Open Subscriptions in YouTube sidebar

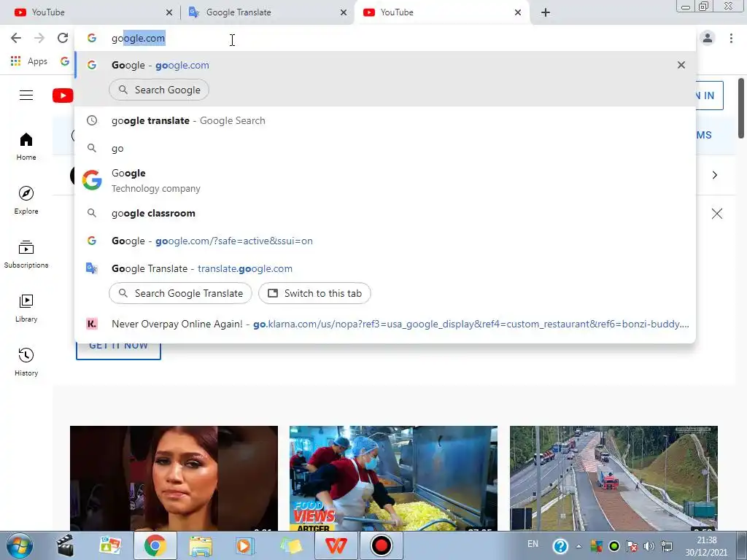[26, 254]
